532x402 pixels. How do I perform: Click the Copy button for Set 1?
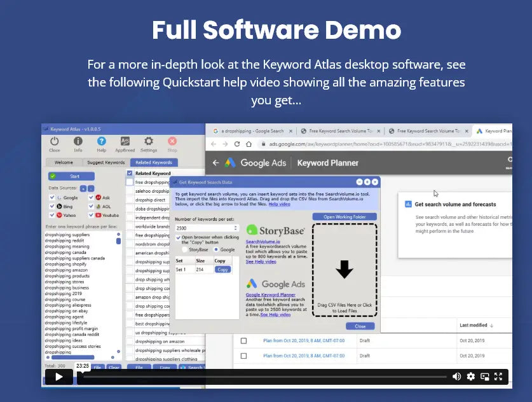tap(222, 270)
